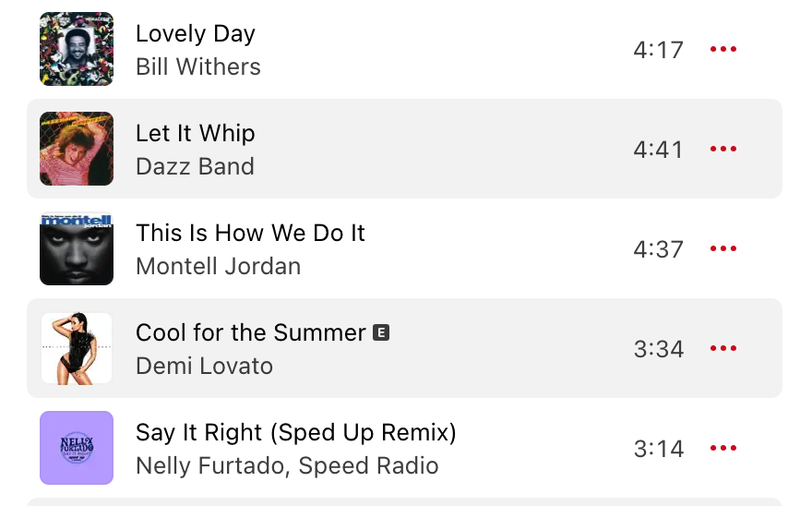
Task: Open more options for Let It Whip
Action: (x=723, y=150)
